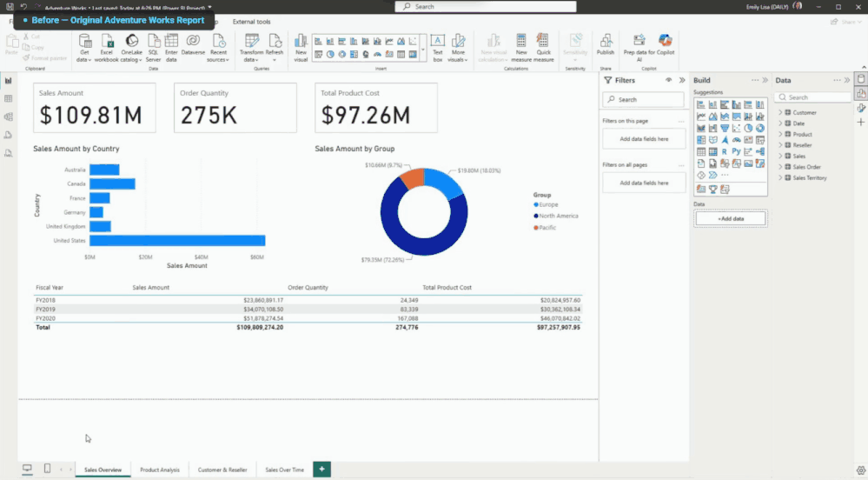The width and height of the screenshot is (868, 480).
Task: Collapse the Build pane
Action: (x=765, y=80)
